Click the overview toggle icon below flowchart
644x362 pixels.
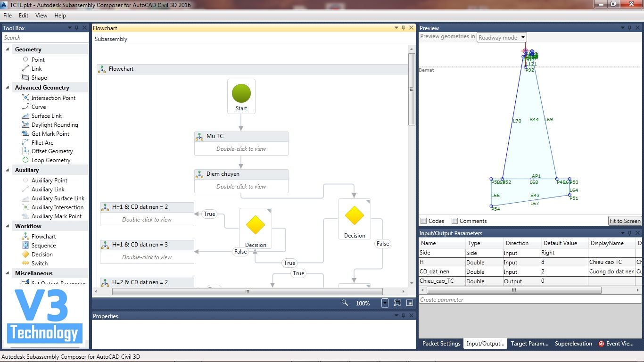pos(409,303)
